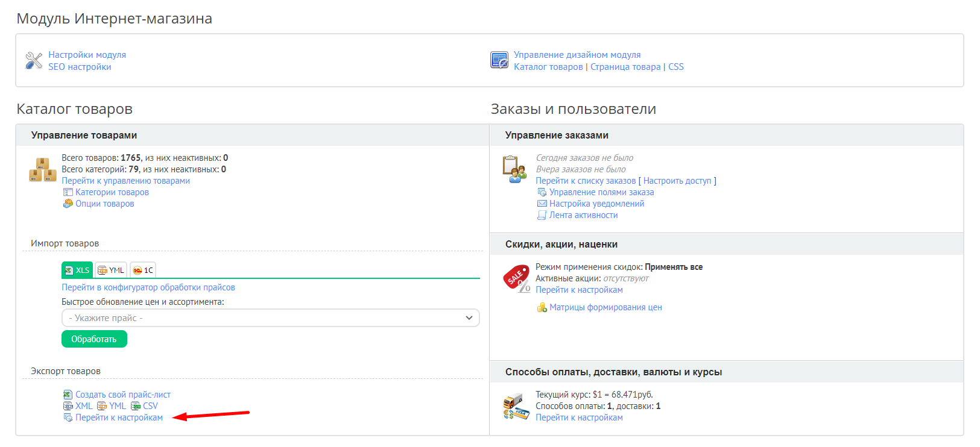
Task: Click the module settings wrench icon
Action: [x=34, y=60]
